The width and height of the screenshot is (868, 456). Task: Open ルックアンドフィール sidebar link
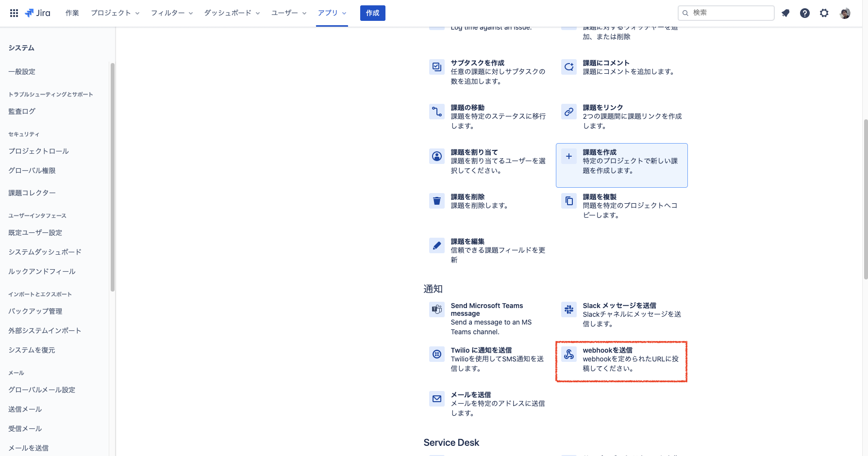click(42, 272)
